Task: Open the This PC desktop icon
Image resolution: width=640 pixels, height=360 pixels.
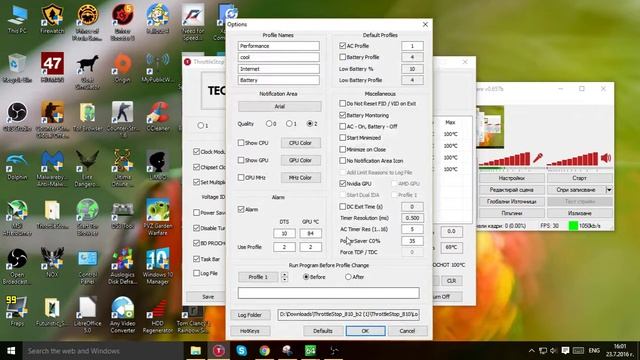Action: click(17, 19)
